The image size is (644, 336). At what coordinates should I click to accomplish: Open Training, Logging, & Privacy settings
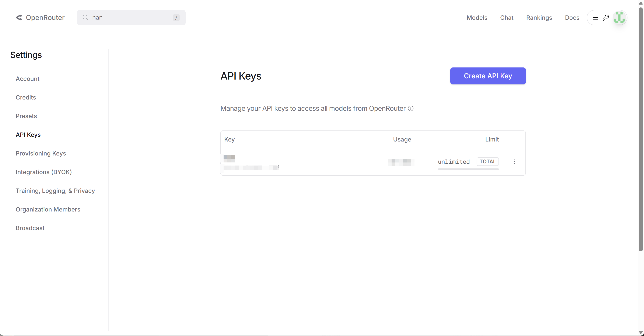55,191
